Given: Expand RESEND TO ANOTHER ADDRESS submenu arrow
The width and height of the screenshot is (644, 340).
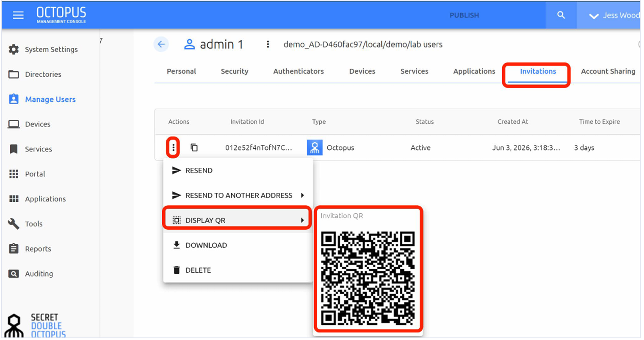Looking at the screenshot, I should click(302, 195).
